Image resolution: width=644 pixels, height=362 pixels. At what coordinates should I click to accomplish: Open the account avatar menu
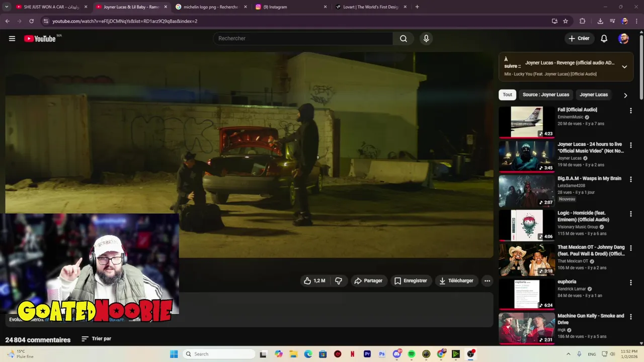[623, 39]
